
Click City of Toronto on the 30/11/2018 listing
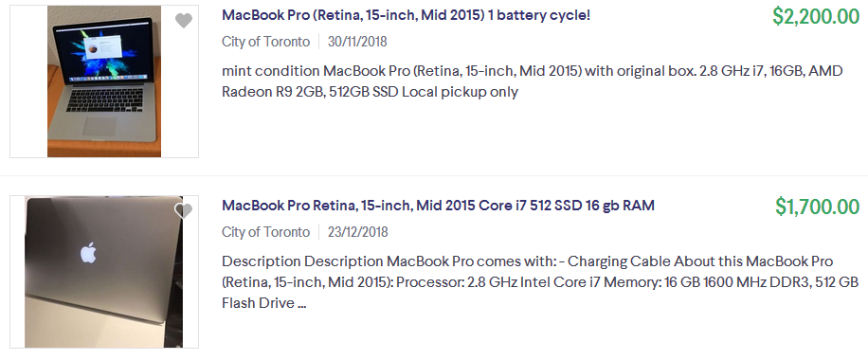(265, 42)
